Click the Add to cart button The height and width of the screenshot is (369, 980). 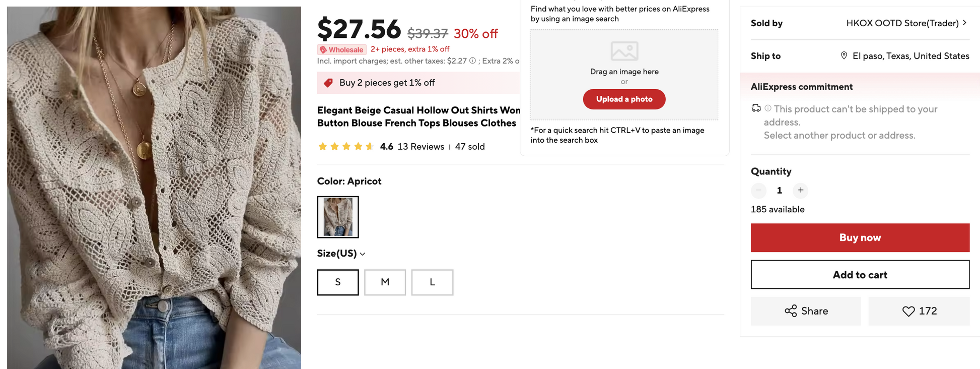point(860,275)
